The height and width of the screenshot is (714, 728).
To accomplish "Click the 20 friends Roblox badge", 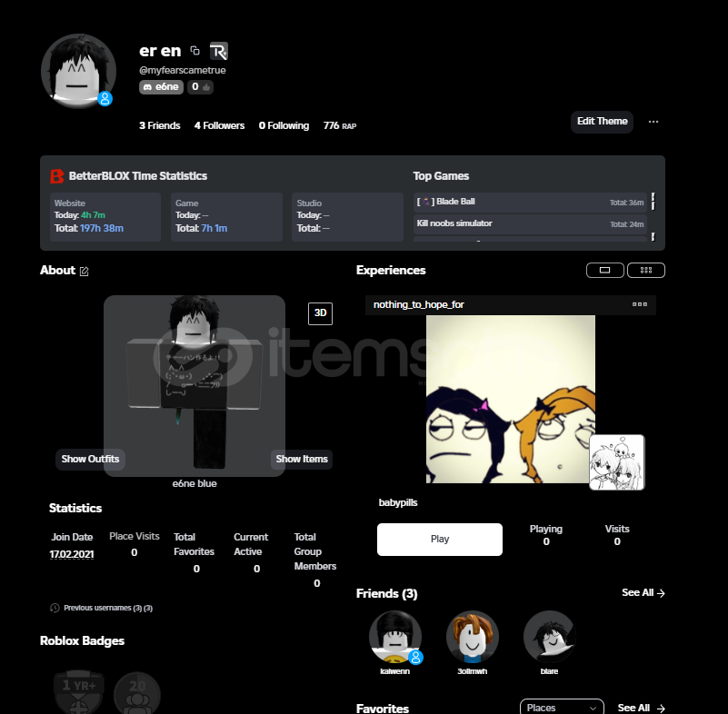I will [x=137, y=693].
